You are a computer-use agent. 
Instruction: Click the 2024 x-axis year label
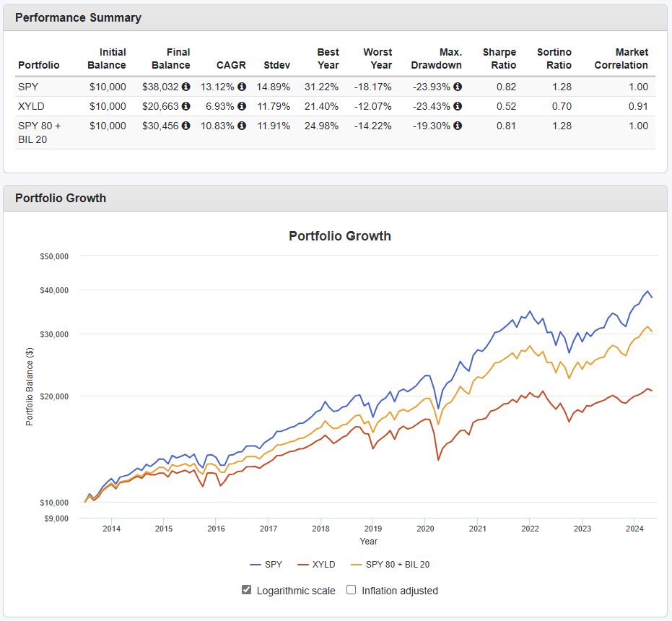tap(634, 529)
